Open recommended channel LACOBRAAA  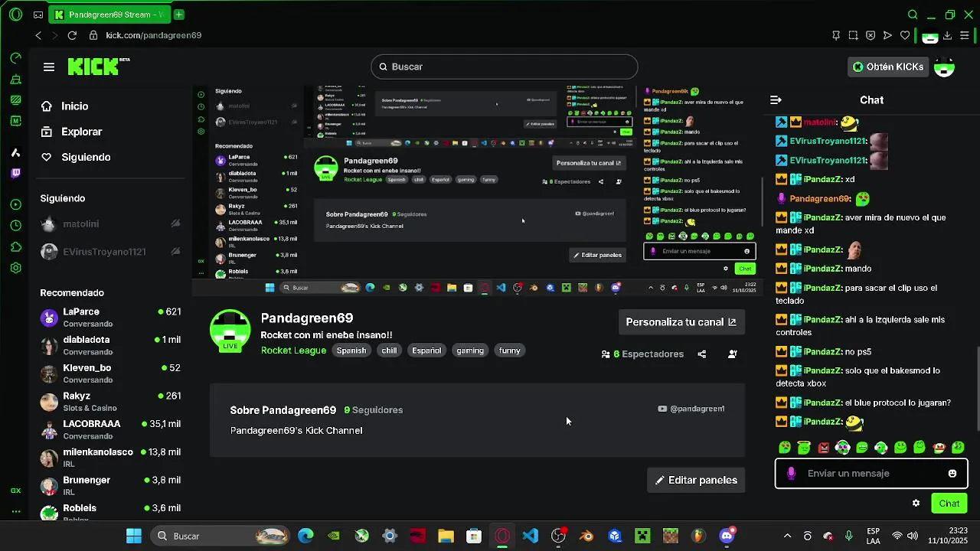[x=111, y=429]
